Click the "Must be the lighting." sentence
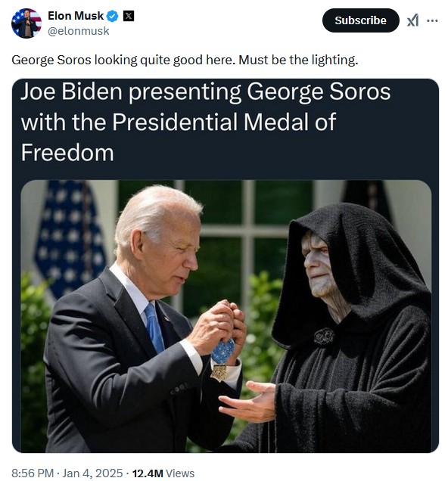Image resolution: width=448 pixels, height=481 pixels. tap(298, 60)
